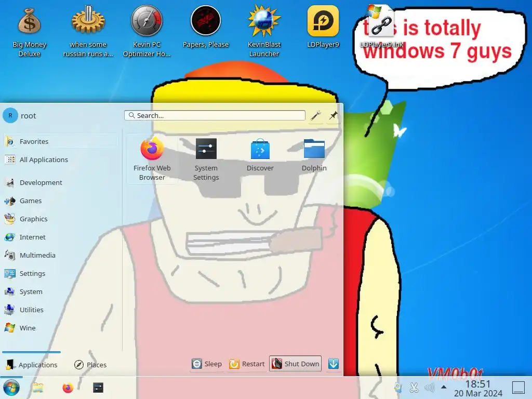Switch to Places tab

(90, 365)
